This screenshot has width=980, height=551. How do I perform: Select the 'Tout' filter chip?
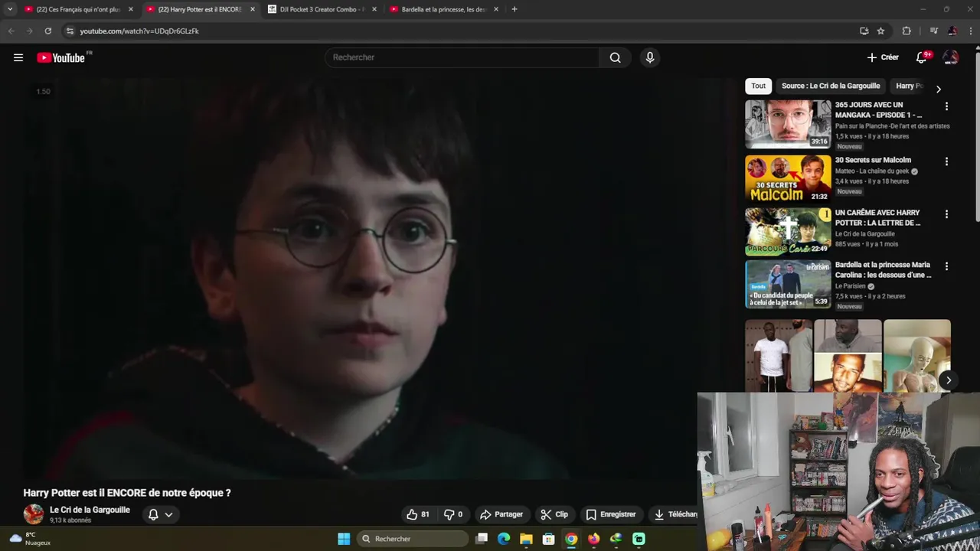(758, 86)
